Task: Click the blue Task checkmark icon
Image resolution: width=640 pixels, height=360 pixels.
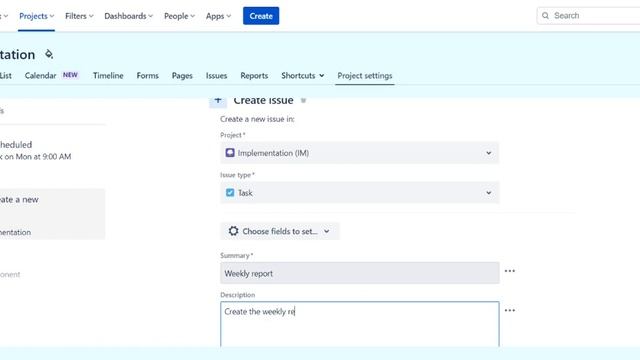Action: click(230, 193)
